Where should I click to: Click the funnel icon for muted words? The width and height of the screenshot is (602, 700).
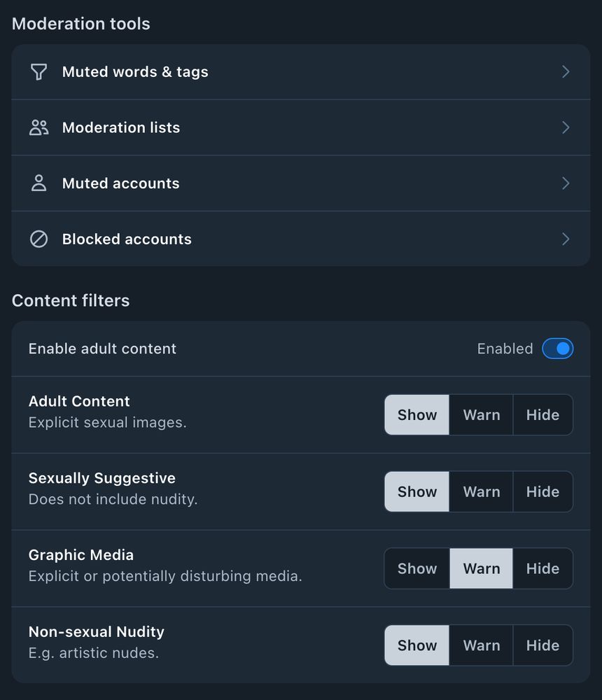(x=38, y=72)
